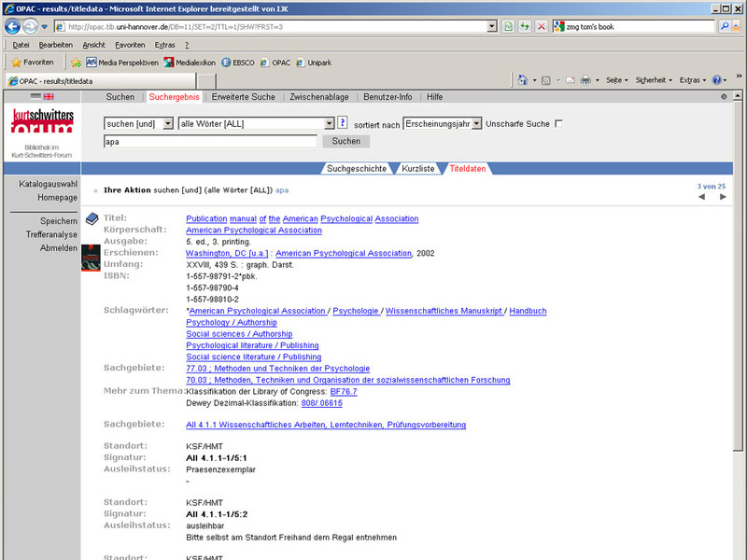Click the Handbuch subject link
Image resolution: width=747 pixels, height=560 pixels.
(528, 311)
